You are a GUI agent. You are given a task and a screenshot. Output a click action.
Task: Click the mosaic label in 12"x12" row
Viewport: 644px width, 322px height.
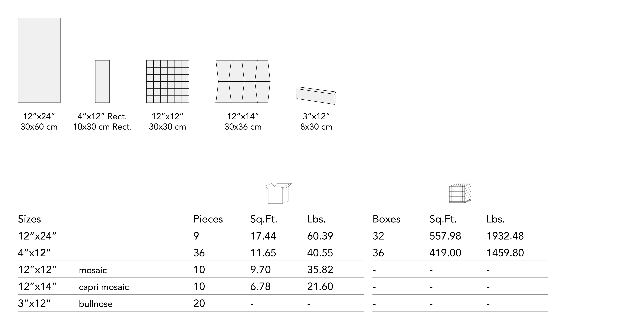click(x=93, y=270)
